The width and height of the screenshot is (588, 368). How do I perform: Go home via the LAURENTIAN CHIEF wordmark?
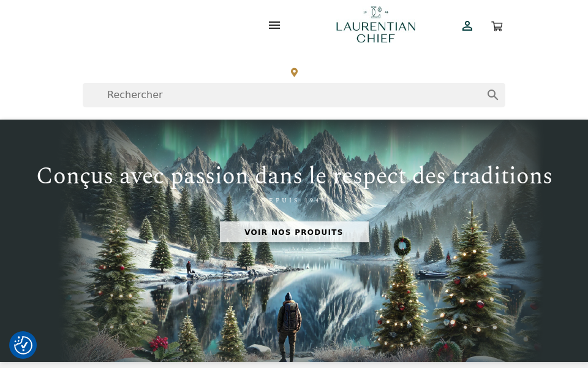click(375, 33)
